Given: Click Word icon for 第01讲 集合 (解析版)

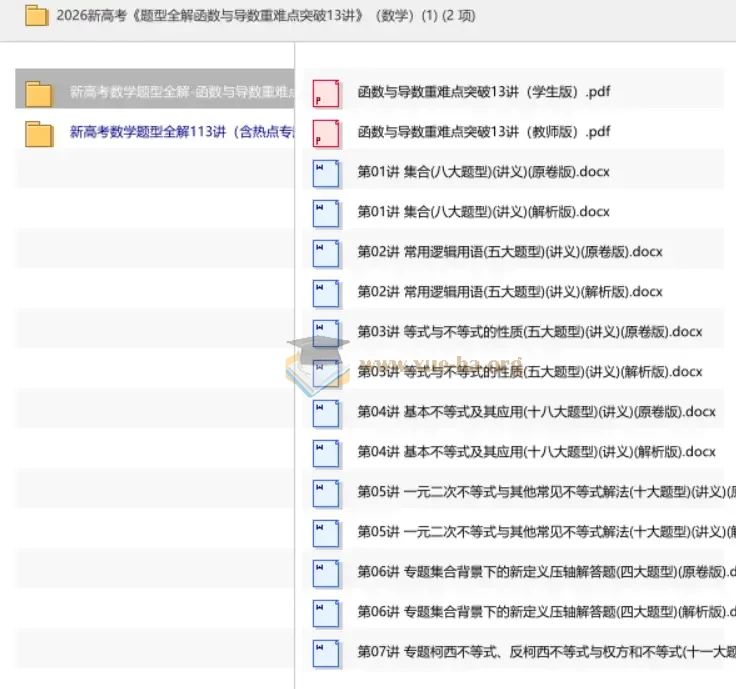Looking at the screenshot, I should [326, 214].
